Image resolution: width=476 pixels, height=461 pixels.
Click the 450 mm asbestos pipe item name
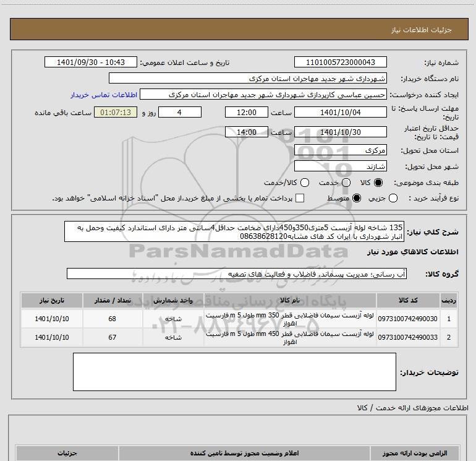289,338
